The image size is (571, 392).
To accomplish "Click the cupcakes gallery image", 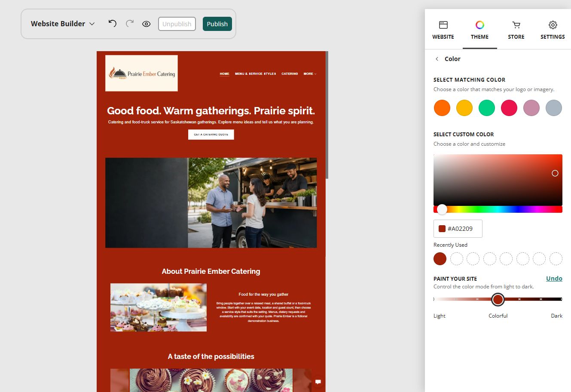I will pyautogui.click(x=211, y=380).
